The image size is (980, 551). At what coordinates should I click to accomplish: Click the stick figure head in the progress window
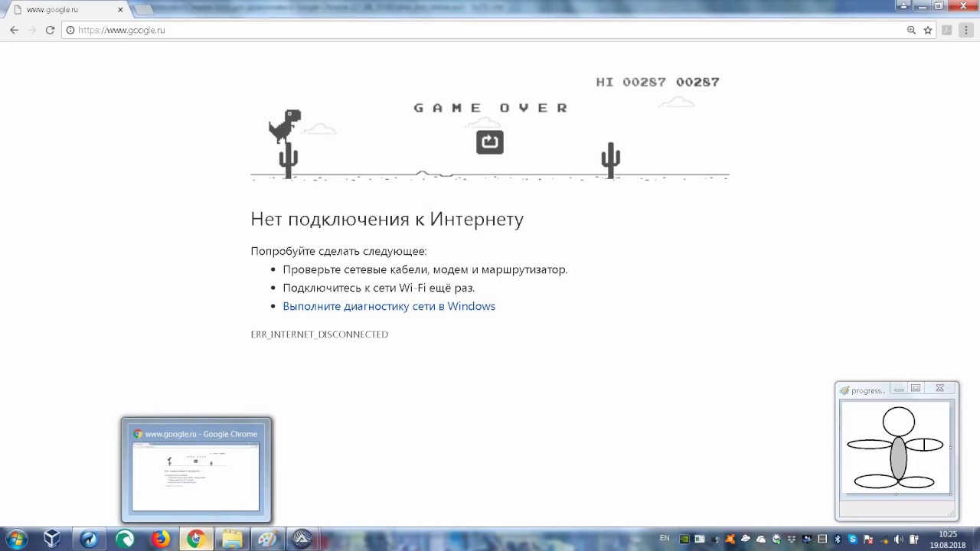click(899, 422)
